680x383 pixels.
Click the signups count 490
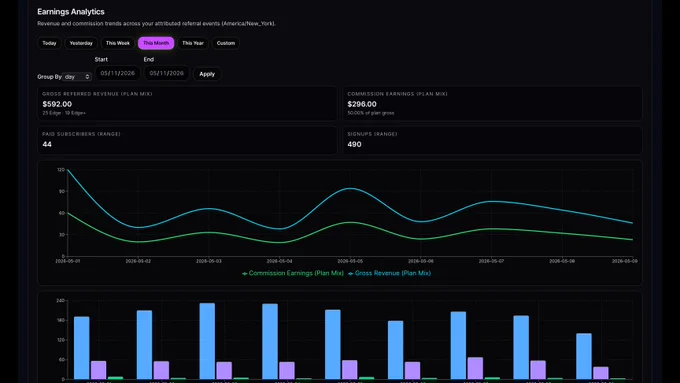354,144
